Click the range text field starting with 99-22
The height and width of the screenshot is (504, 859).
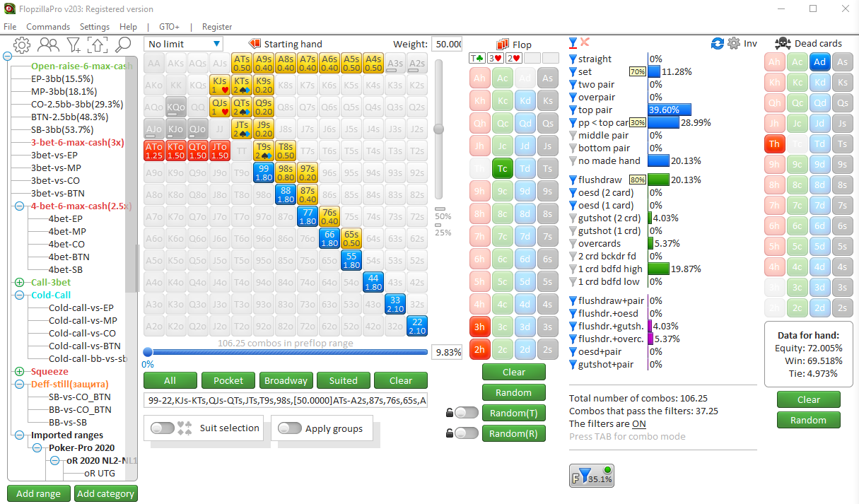tap(286, 400)
